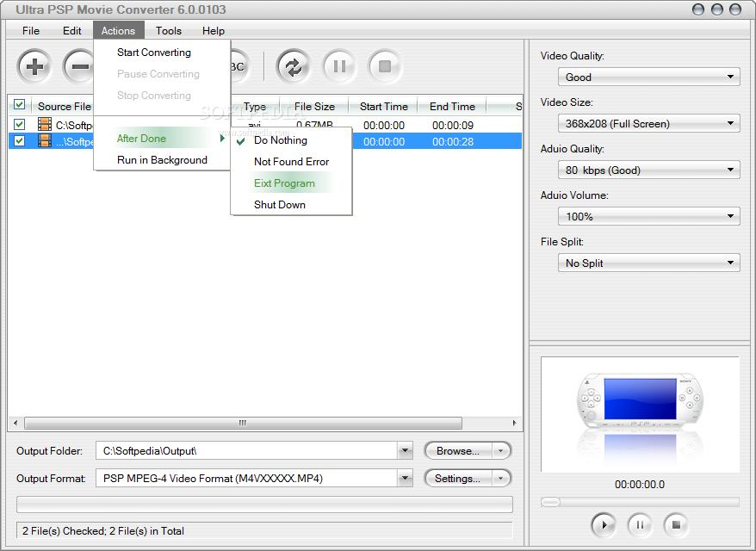Click the Remove file minus toolbar button

pos(78,66)
